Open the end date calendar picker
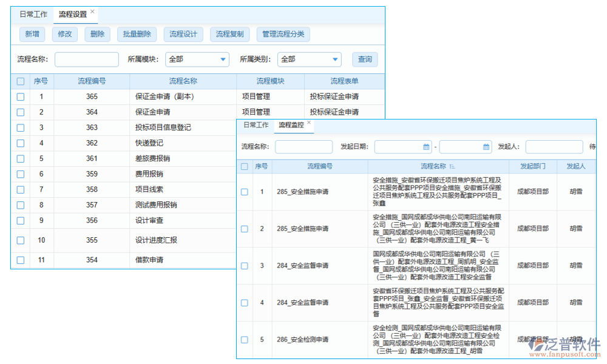 pos(486,147)
